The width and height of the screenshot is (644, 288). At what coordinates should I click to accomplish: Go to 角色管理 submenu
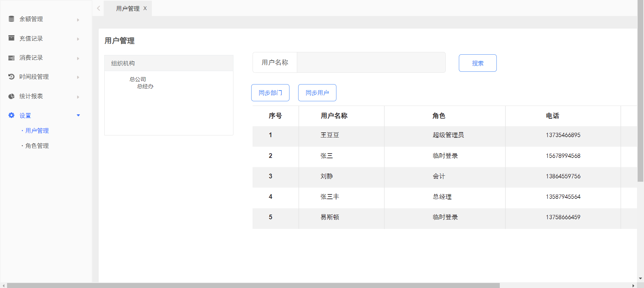tap(37, 146)
